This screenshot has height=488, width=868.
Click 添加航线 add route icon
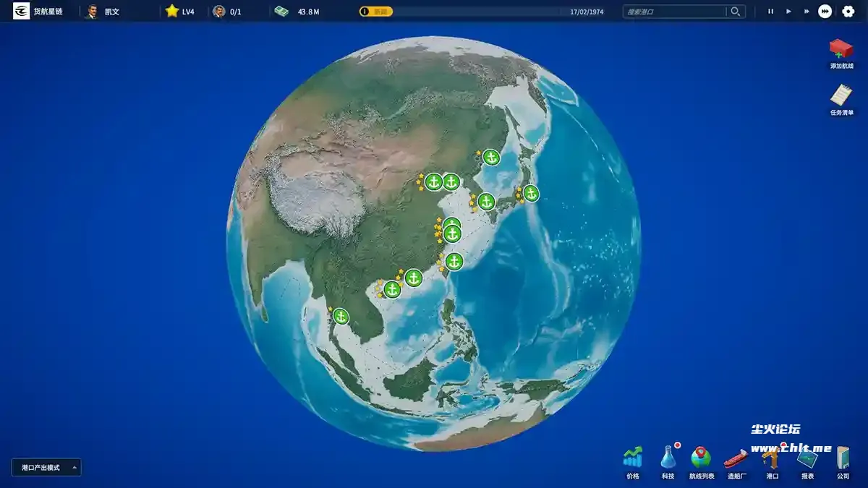coord(841,51)
